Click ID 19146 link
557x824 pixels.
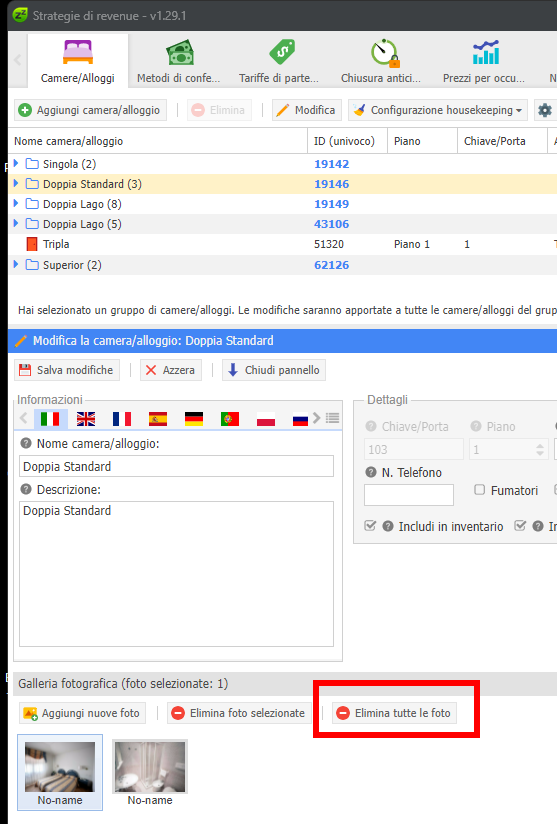(x=332, y=184)
